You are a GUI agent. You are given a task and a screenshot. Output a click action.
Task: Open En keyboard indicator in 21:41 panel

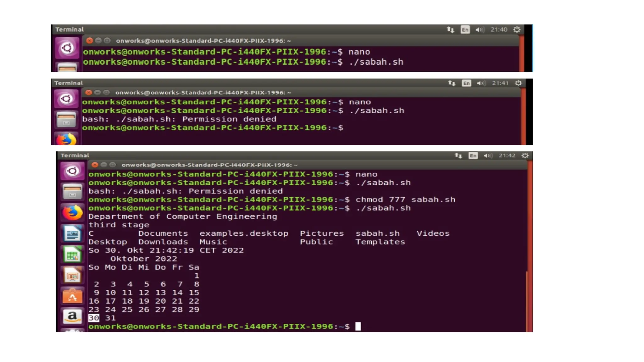pos(466,83)
